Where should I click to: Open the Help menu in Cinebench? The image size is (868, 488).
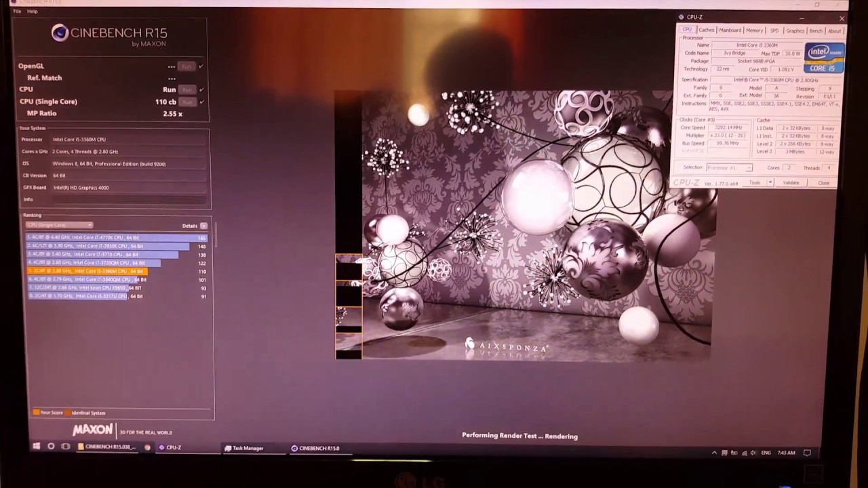[33, 12]
